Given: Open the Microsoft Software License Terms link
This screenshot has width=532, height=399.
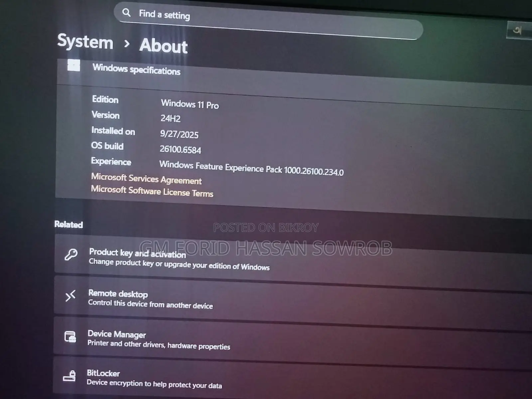Looking at the screenshot, I should click(152, 191).
